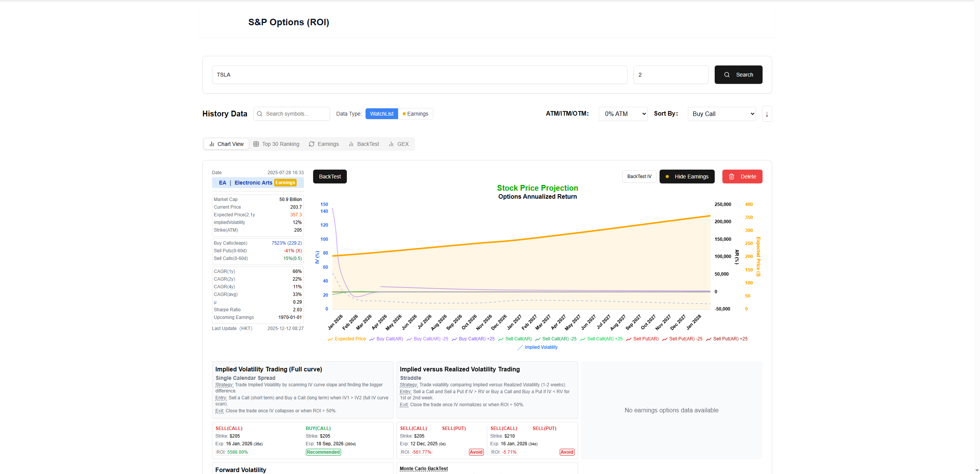This screenshot has height=474, width=980.
Task: Click the GEX chart icon
Action: 391,144
